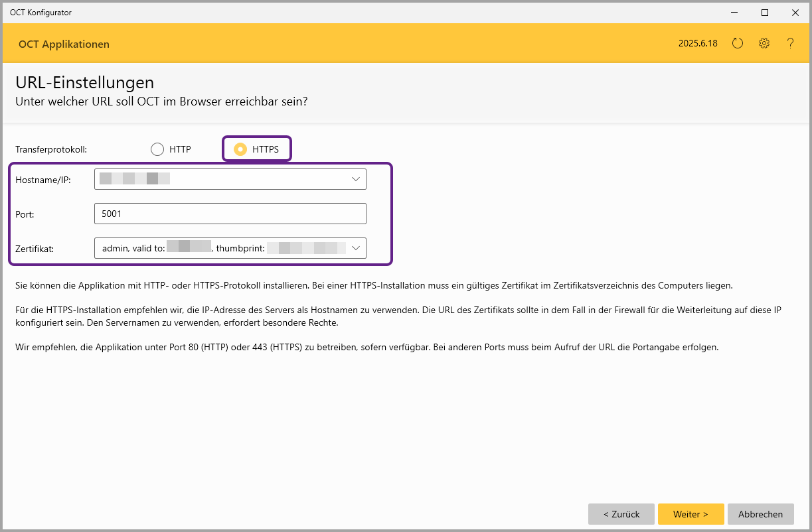Screen dimensions: 812x532
Task: Click the OCT Applikationen header title
Action: [x=64, y=44]
